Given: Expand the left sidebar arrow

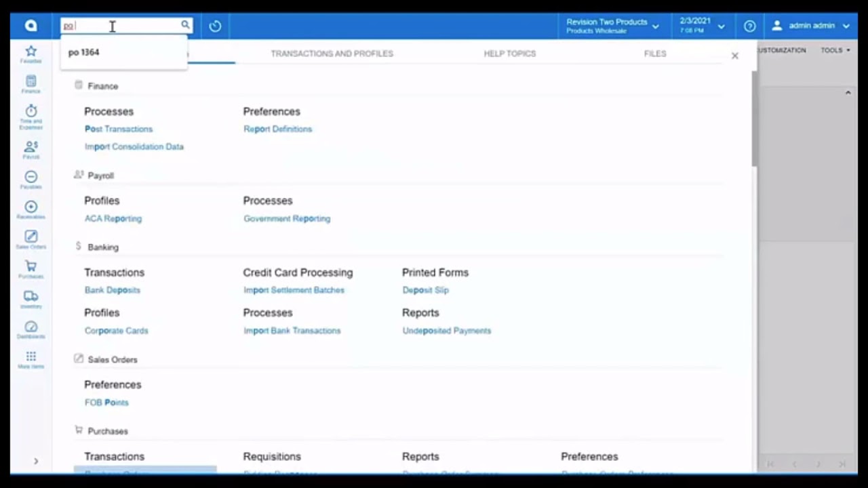Looking at the screenshot, I should [35, 462].
